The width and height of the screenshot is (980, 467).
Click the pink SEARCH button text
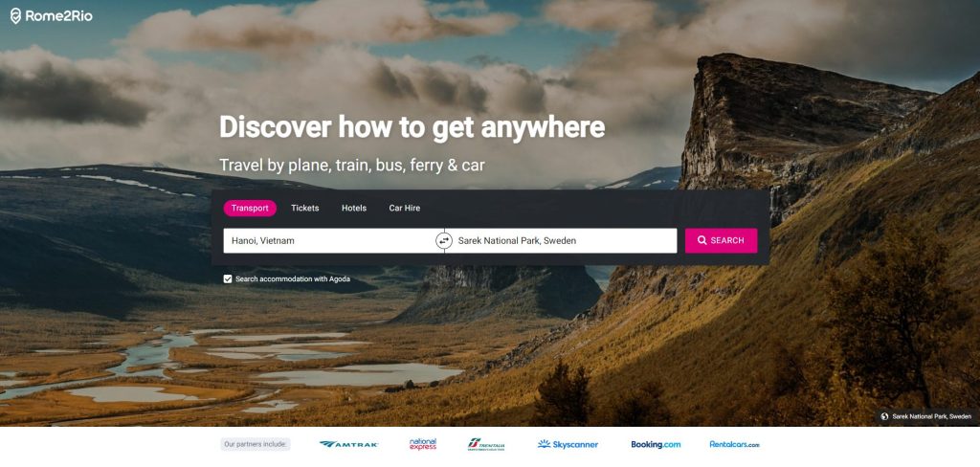[727, 241]
